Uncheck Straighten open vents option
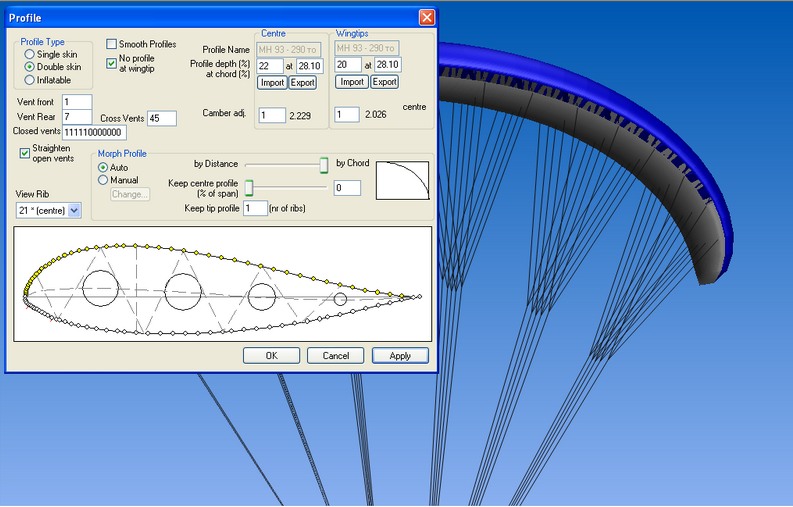The height and width of the screenshot is (507, 793). (x=25, y=153)
